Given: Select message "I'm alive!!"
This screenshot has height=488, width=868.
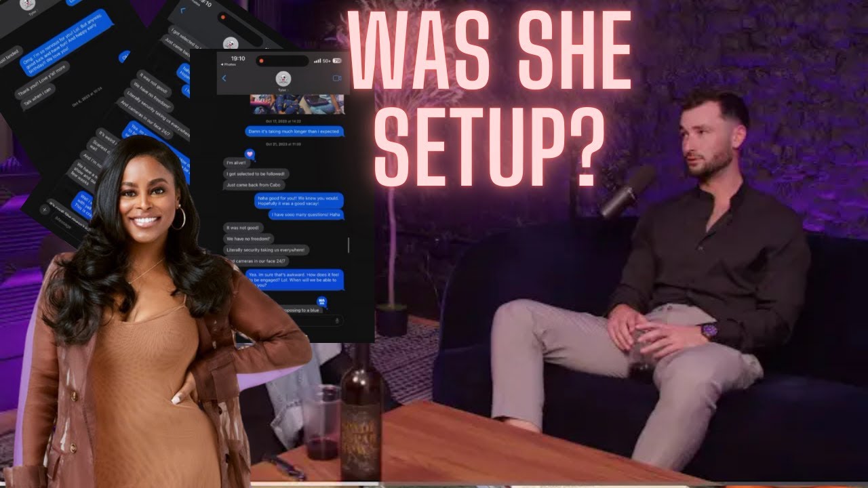Looking at the screenshot, I should tap(236, 163).
